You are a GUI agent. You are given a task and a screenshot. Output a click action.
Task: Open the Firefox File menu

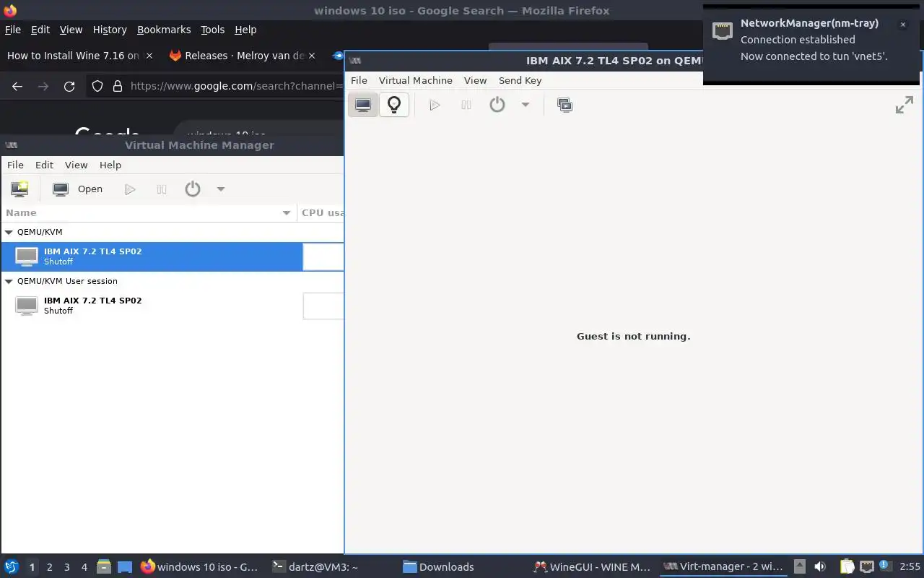tap(13, 30)
